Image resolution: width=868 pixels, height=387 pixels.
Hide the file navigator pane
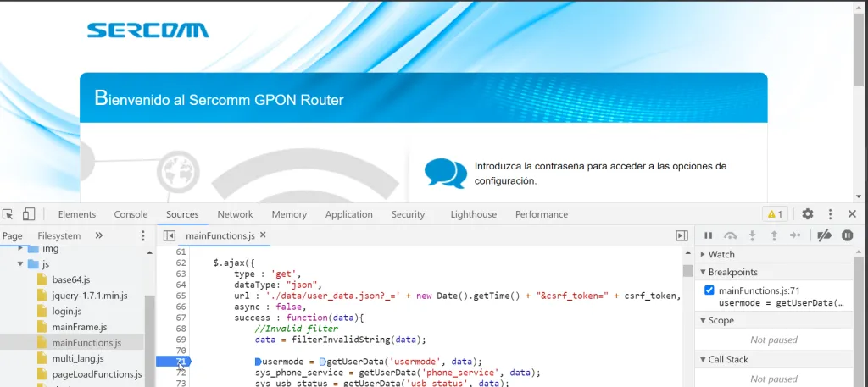click(170, 236)
